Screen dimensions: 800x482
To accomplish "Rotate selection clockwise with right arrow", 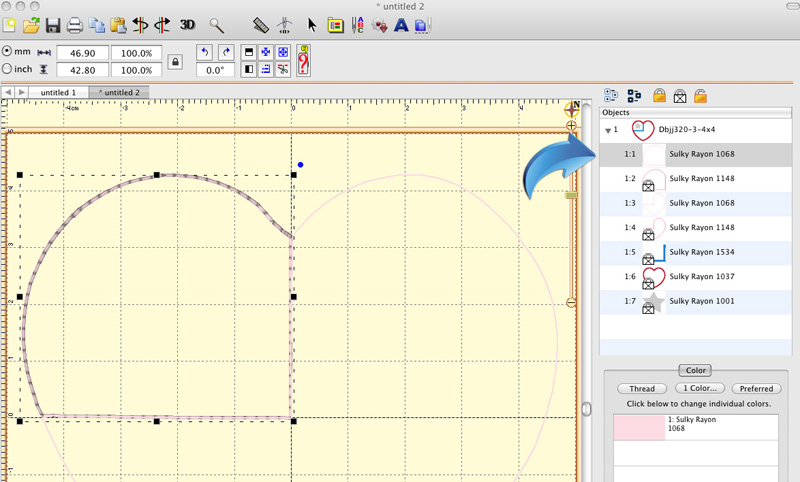I will [x=226, y=52].
